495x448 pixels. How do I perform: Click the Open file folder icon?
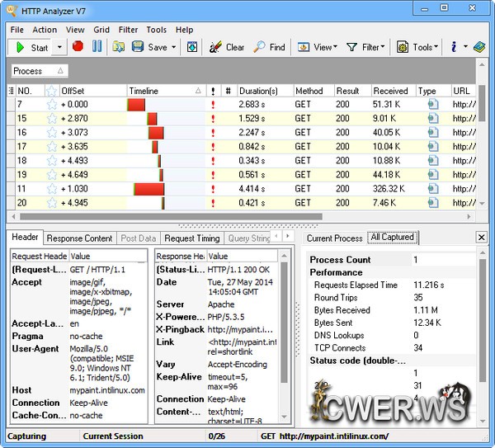[119, 47]
